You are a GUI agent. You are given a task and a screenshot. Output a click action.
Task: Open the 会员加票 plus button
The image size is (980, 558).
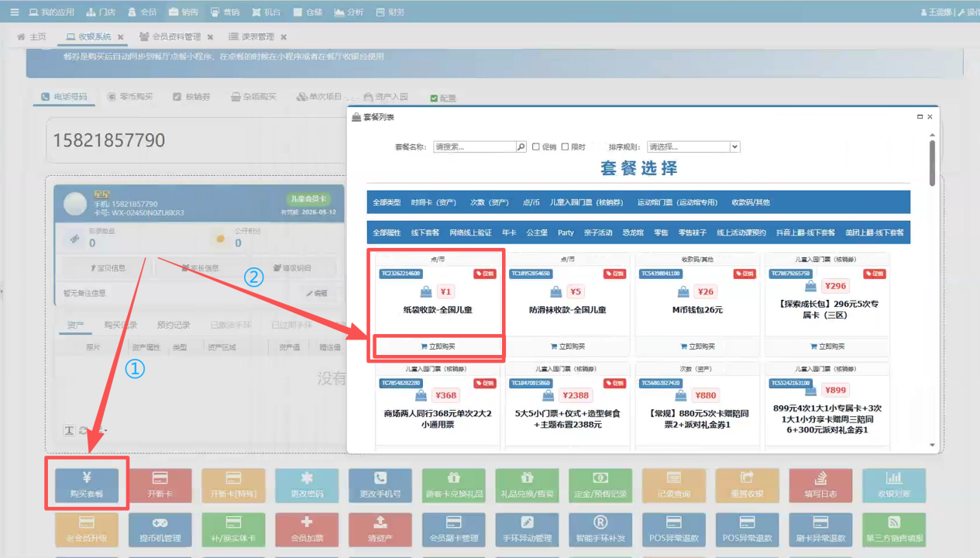307,529
